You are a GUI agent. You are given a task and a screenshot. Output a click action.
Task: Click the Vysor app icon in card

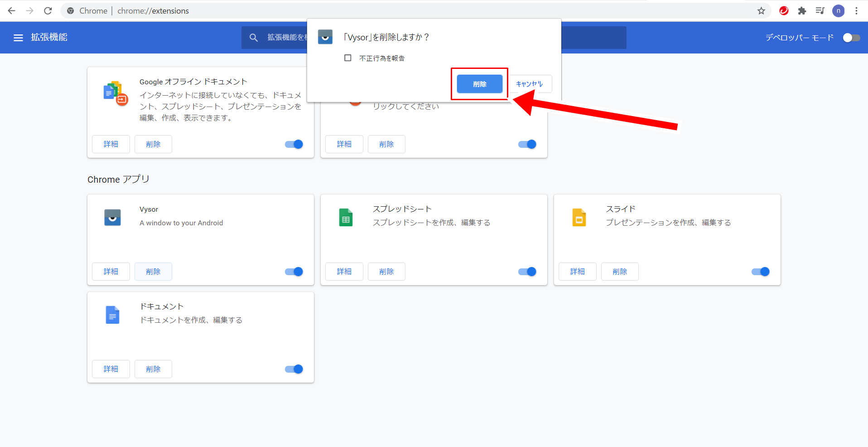coord(112,218)
